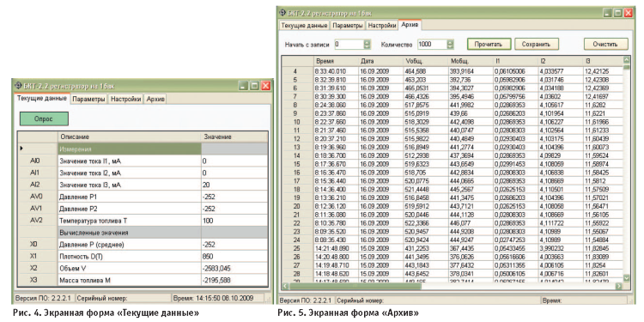Select the Температура топлива T row description
Image resolution: width=644 pixels, height=322 pixels.
coord(130,221)
